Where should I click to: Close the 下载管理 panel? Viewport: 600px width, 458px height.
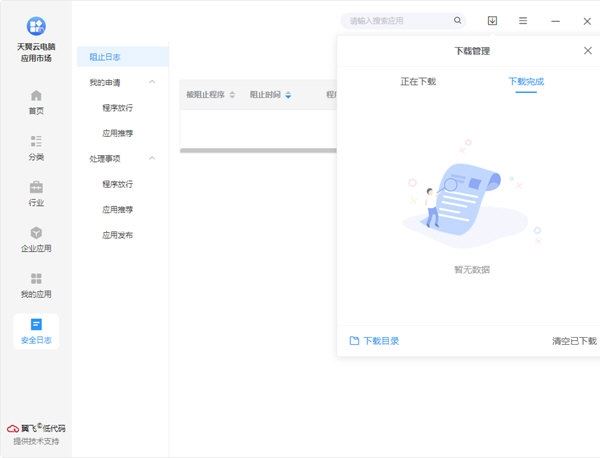(x=588, y=51)
